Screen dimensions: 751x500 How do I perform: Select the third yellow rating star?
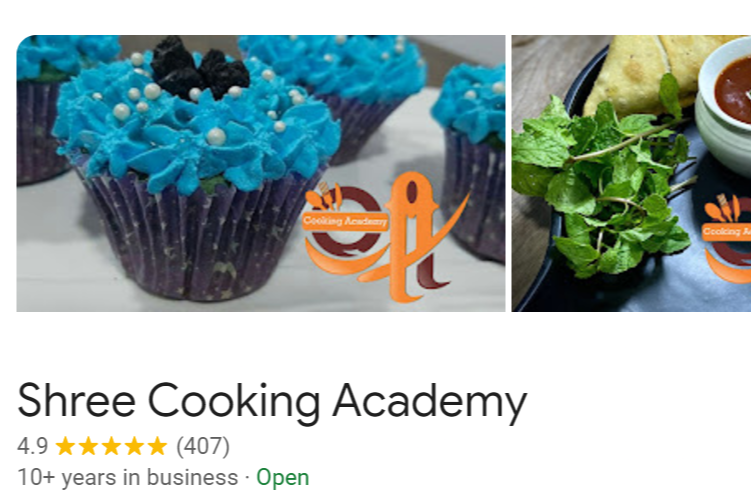click(111, 446)
